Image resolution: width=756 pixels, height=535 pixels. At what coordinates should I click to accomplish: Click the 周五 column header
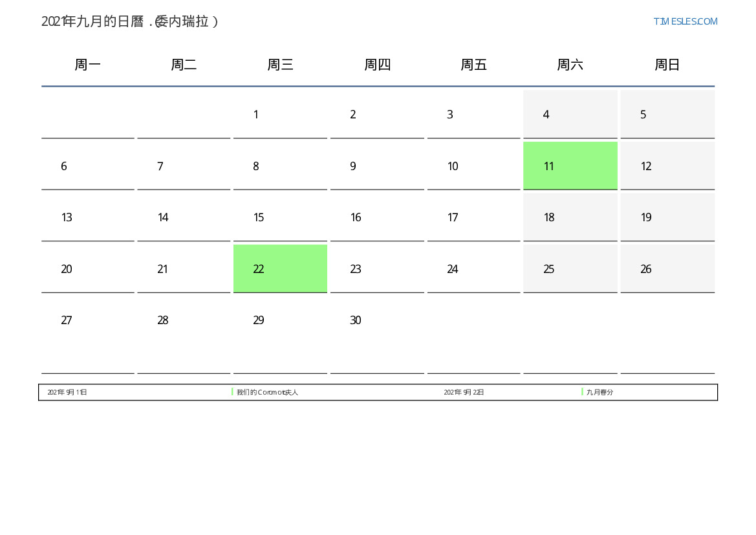(x=473, y=65)
